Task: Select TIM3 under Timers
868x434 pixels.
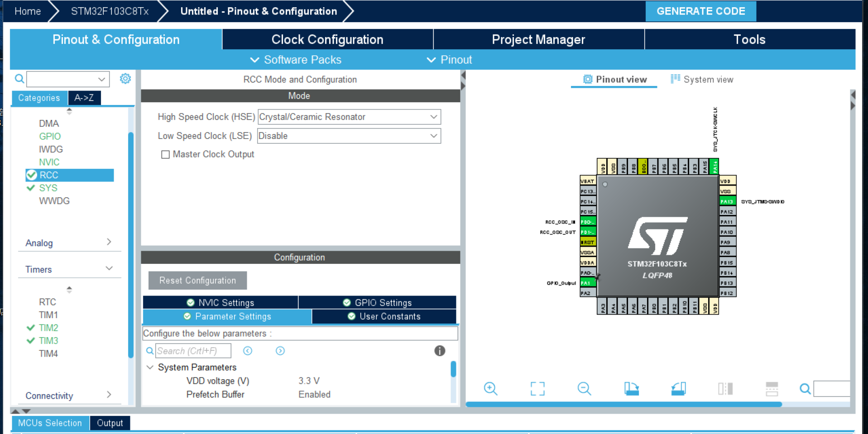Action: [48, 340]
